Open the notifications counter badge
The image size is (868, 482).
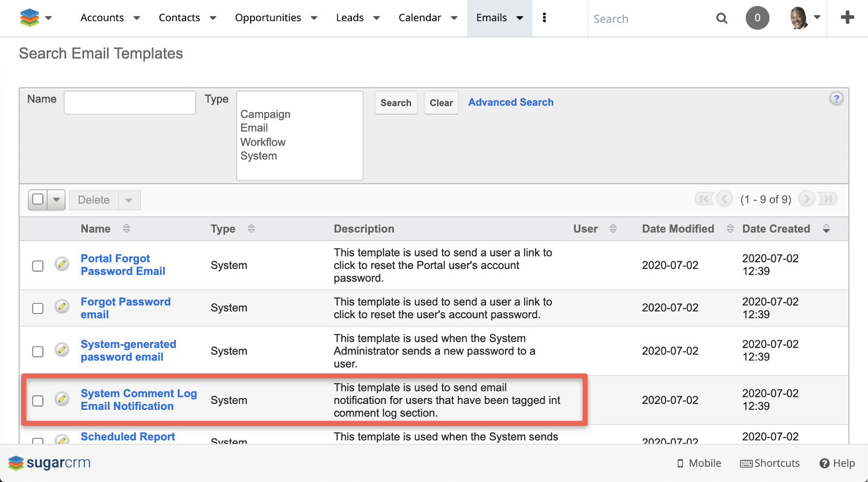click(x=757, y=18)
